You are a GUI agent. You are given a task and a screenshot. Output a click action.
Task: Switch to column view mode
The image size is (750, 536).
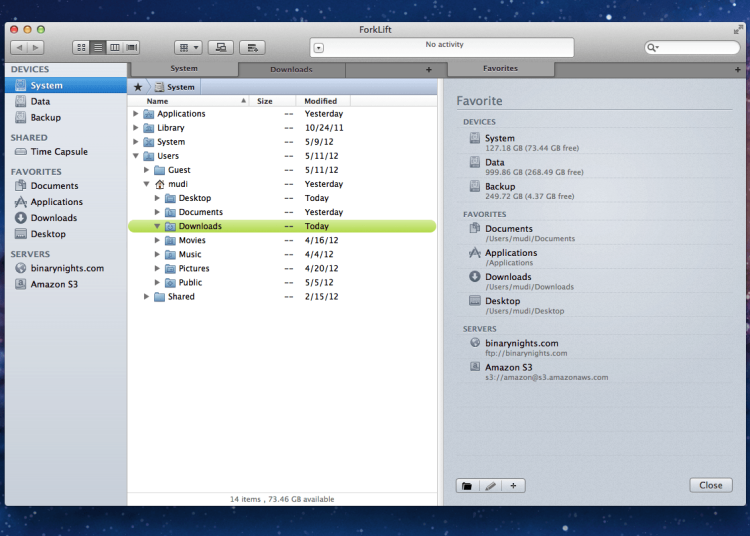115,47
